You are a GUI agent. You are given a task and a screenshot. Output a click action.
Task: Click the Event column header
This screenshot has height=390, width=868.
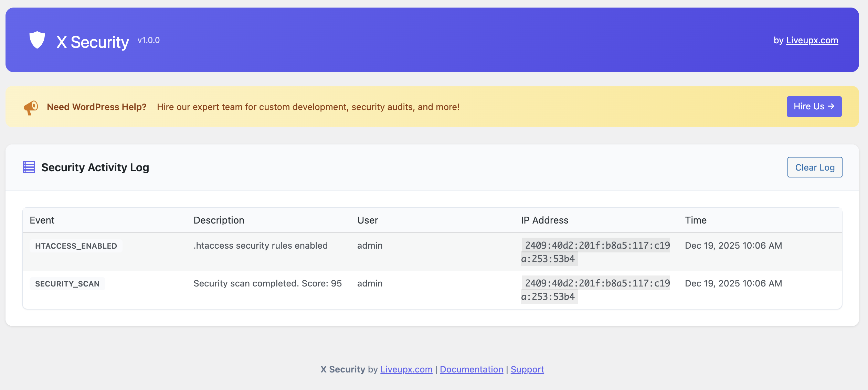pyautogui.click(x=42, y=220)
